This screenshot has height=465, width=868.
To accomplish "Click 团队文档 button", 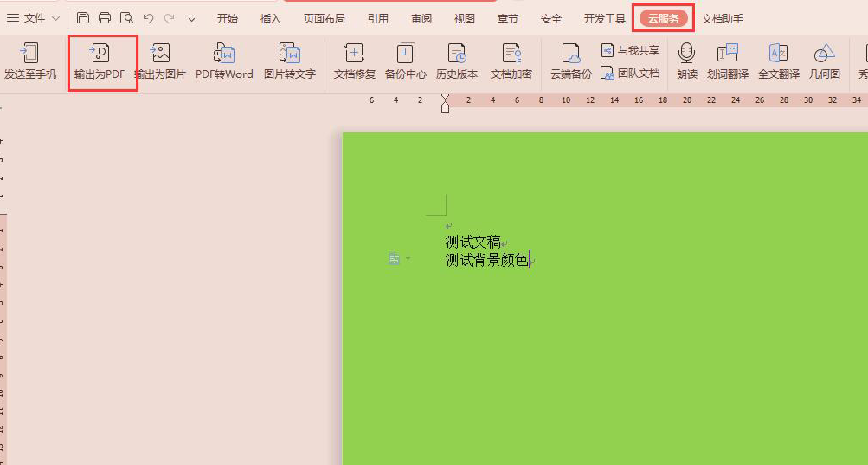I will 630,73.
